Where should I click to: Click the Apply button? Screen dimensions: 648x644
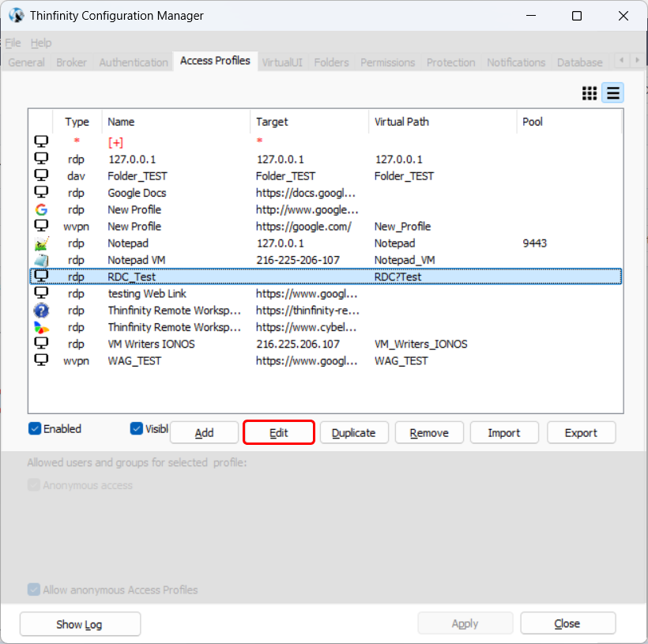tap(465, 623)
